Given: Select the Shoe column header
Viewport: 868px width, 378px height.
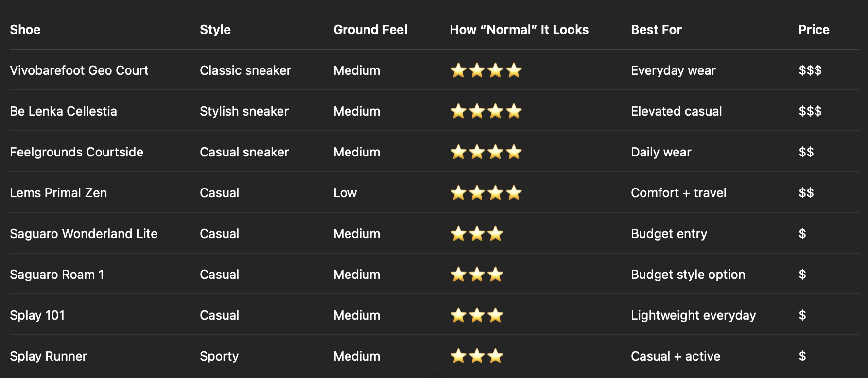Looking at the screenshot, I should pyautogui.click(x=25, y=30).
